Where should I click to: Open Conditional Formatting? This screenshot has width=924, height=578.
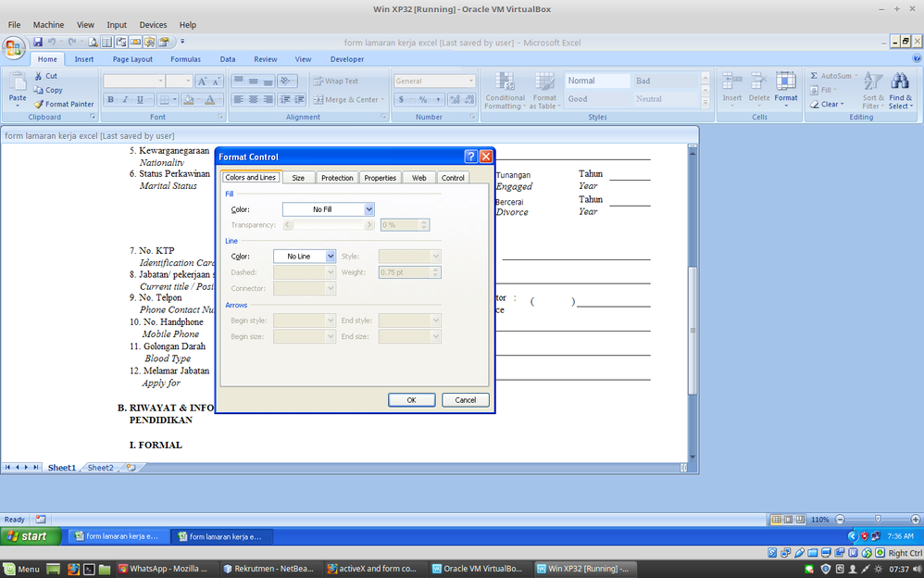[x=505, y=90]
